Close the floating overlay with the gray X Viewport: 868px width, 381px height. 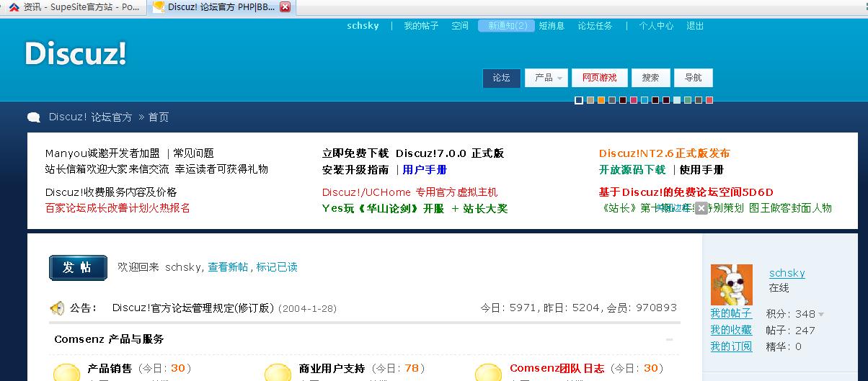[701, 208]
